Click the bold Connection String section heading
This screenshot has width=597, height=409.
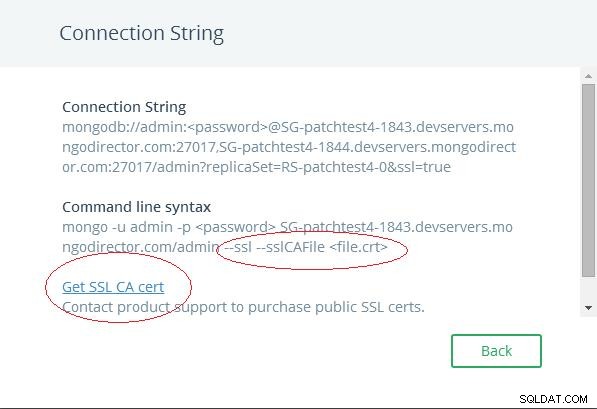tap(124, 107)
